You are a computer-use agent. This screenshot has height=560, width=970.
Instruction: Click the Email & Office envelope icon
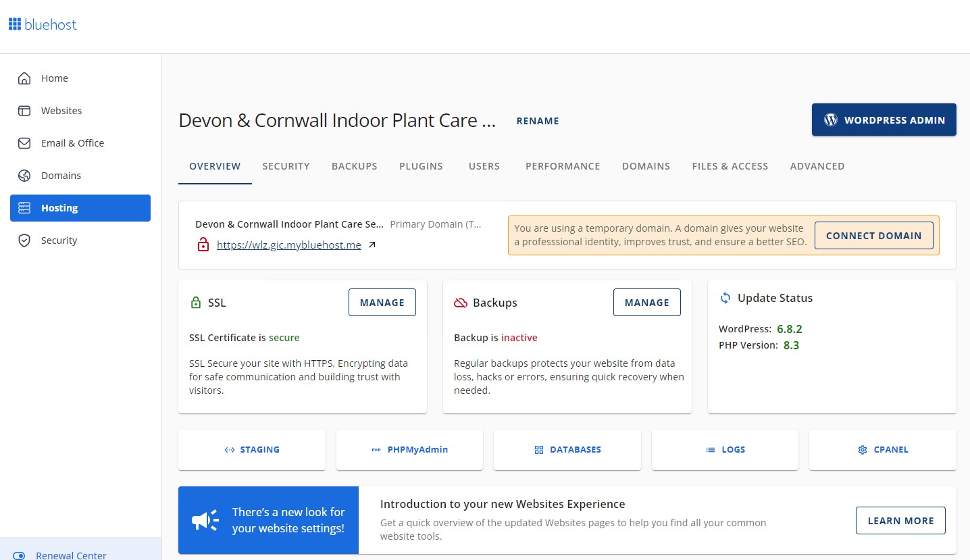click(24, 143)
